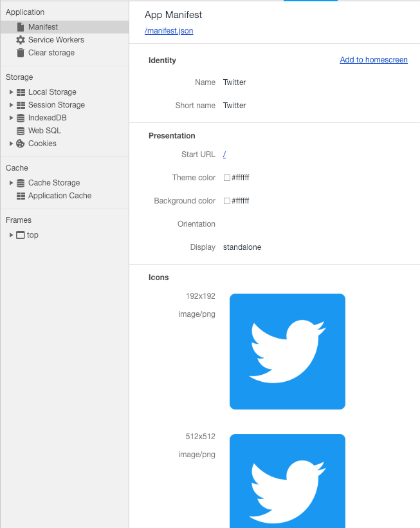Click the Clear storage trash icon
This screenshot has width=420, height=528.
click(x=21, y=53)
